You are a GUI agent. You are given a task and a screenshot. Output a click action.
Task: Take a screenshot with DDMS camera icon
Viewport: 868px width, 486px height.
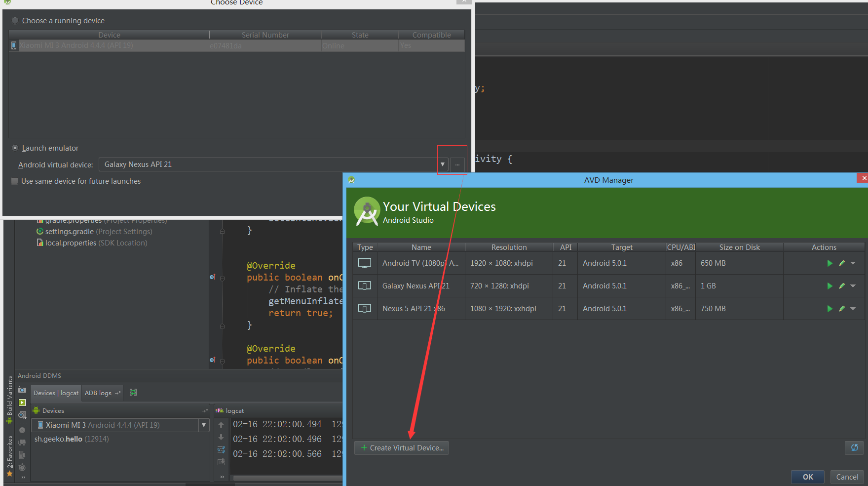click(x=22, y=390)
